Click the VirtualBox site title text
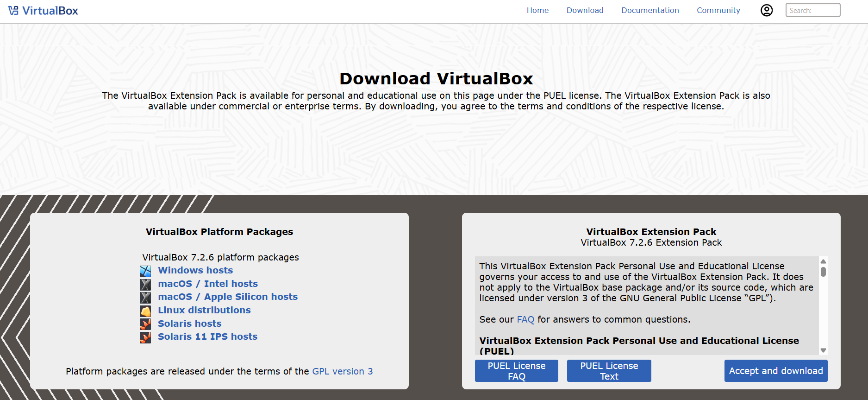Screen dimensions: 868x400 click(50, 11)
